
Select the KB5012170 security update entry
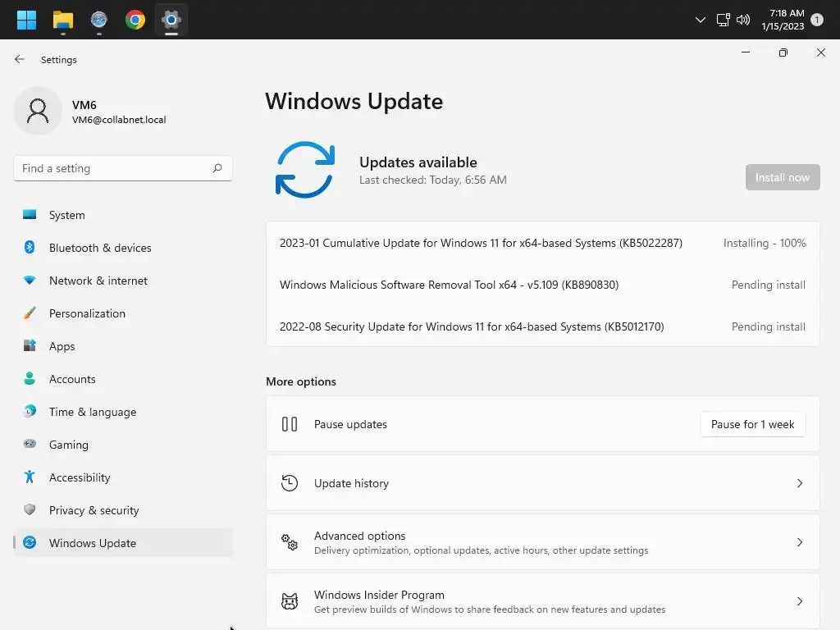coord(543,326)
